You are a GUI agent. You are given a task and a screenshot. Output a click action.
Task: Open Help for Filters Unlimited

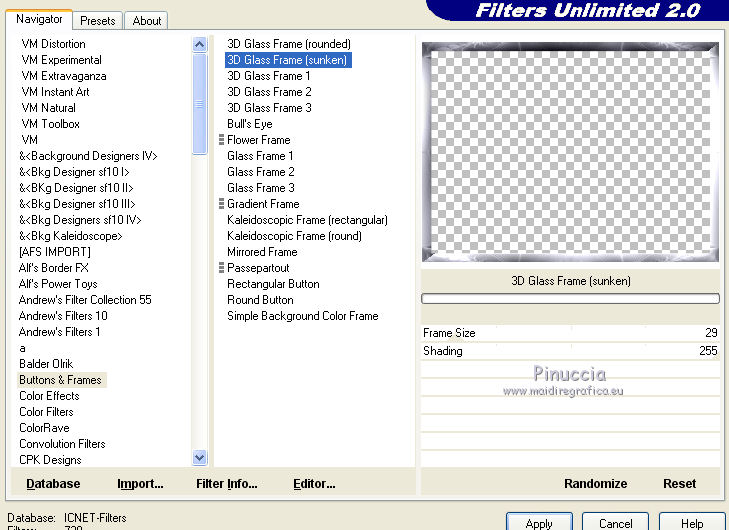pyautogui.click(x=692, y=523)
